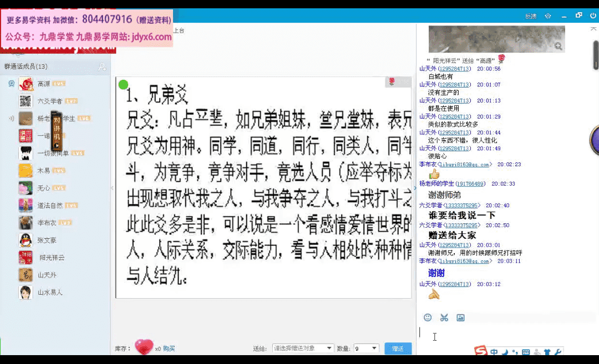Viewport: 599px width, 364px height.
Task: Click the blue 赠送 button
Action: pos(398,348)
